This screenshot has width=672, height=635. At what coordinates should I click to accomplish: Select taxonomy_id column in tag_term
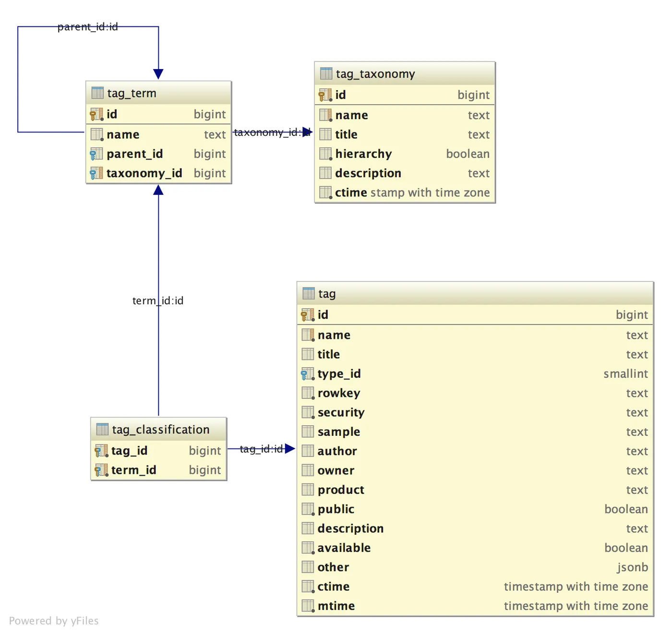pyautogui.click(x=158, y=173)
